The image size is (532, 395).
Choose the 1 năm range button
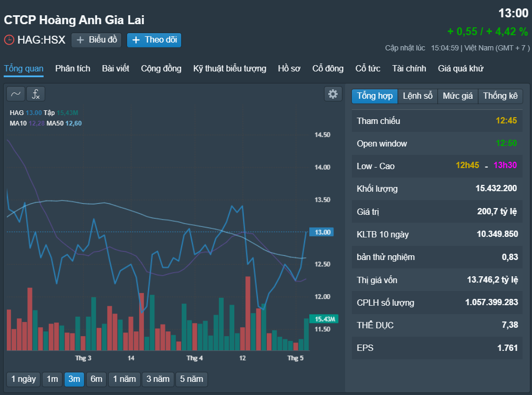click(x=124, y=379)
